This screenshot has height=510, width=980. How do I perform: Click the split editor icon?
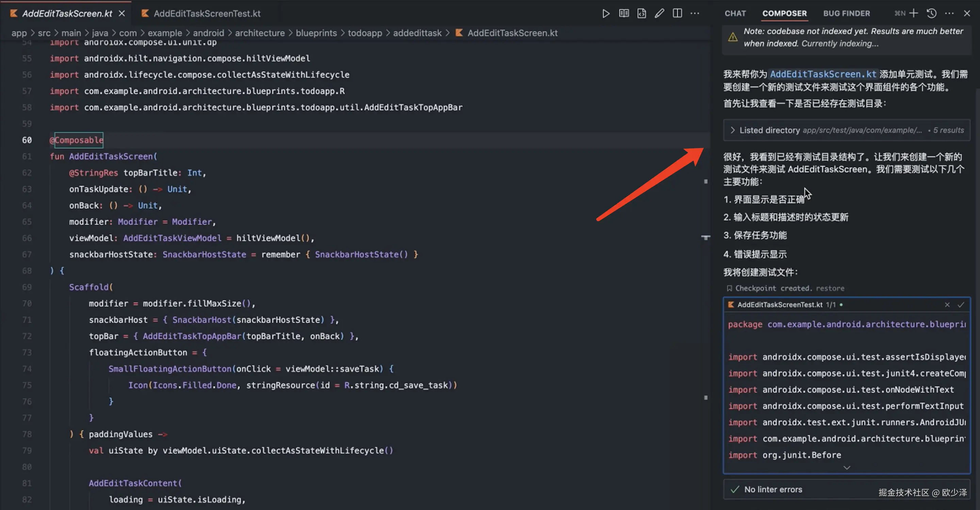(677, 14)
